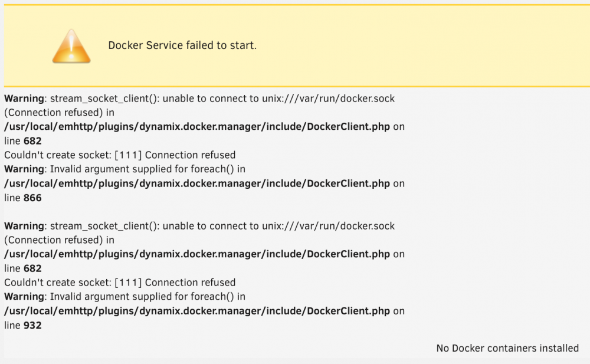The image size is (590, 364).
Task: Click the bold line number 932
Action: (x=32, y=325)
